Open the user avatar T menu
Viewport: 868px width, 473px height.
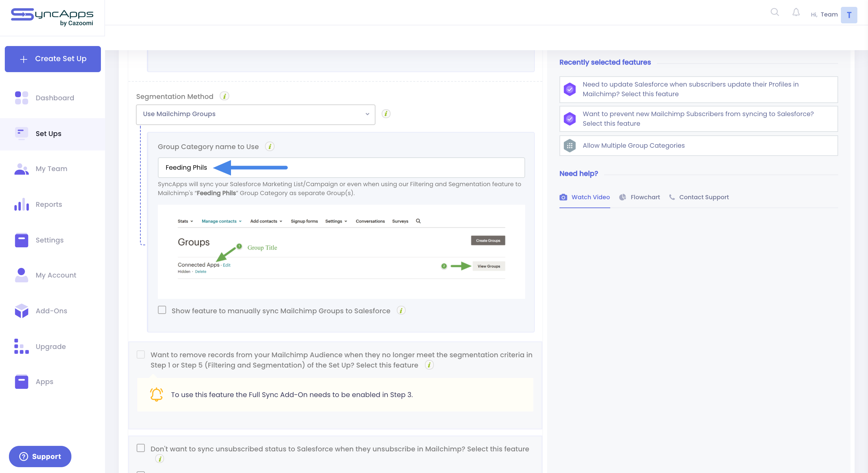pyautogui.click(x=849, y=15)
